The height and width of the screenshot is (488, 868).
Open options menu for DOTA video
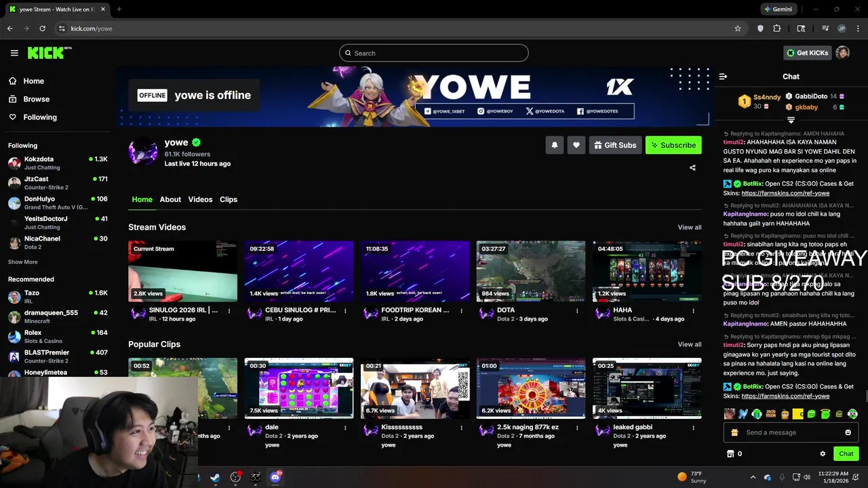(577, 311)
